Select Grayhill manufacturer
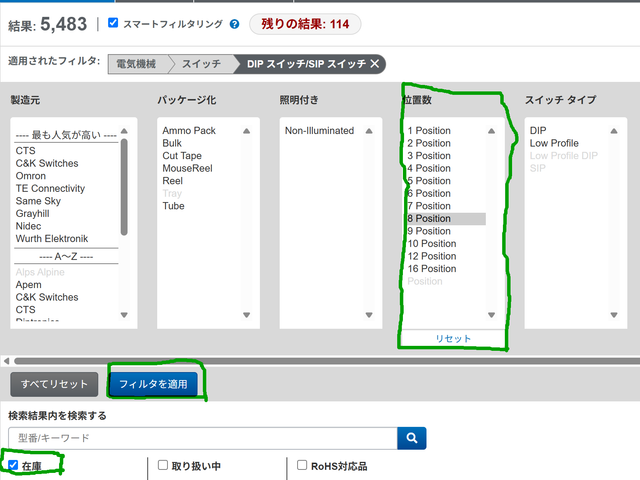640x480 pixels. (32, 213)
